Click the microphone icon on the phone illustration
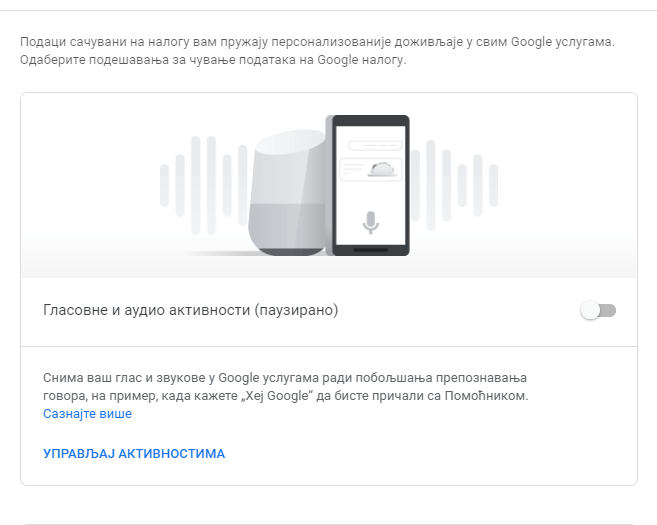Image resolution: width=657 pixels, height=525 pixels. (370, 222)
